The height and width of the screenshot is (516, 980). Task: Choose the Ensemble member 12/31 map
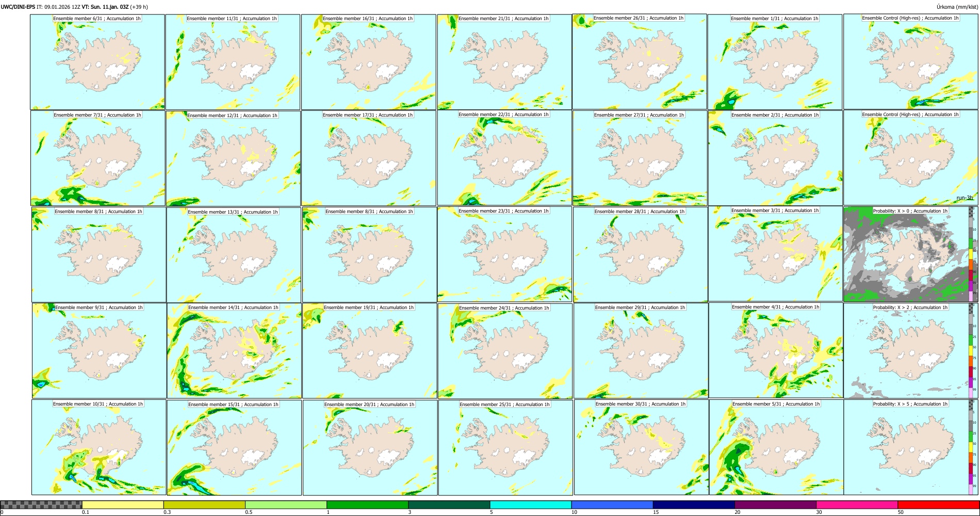[x=233, y=158]
